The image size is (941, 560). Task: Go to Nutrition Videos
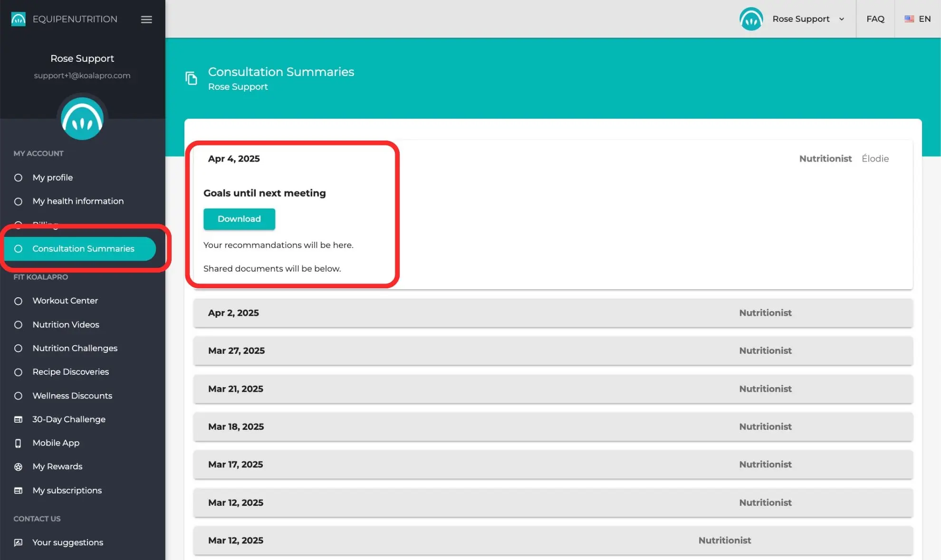pos(66,324)
